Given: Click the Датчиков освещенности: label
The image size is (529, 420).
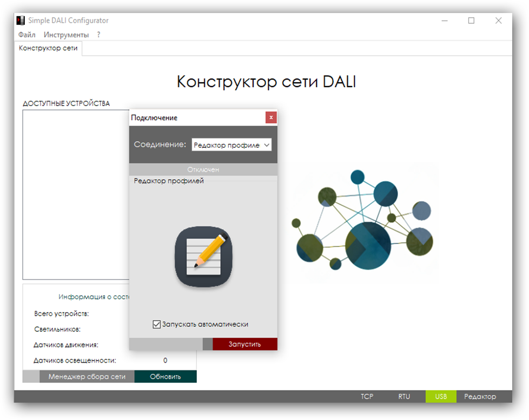Looking at the screenshot, I should pyautogui.click(x=75, y=360).
